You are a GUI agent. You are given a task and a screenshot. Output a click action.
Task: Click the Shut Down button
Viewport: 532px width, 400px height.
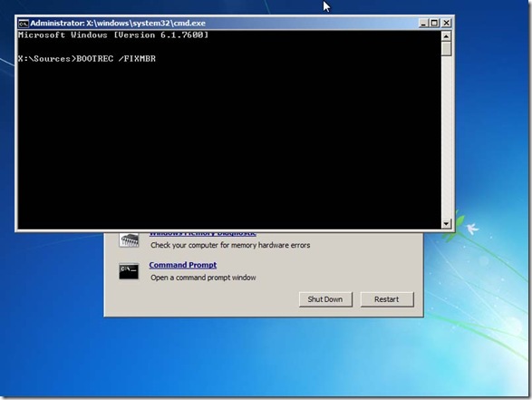[x=325, y=299]
